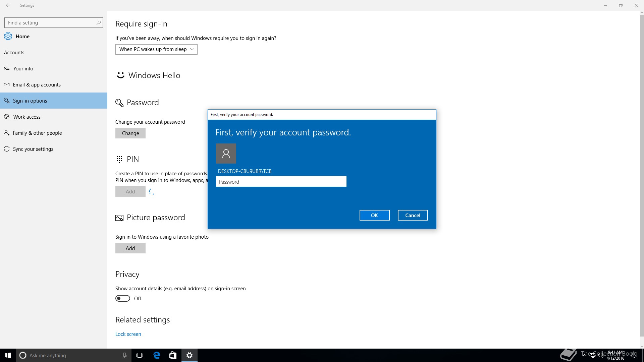Open Work access settings page
The width and height of the screenshot is (644, 362).
click(54, 117)
